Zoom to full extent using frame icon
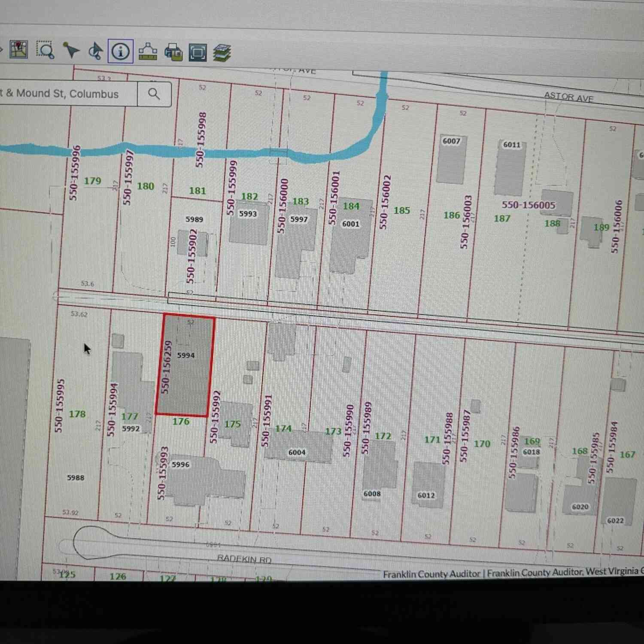Image resolution: width=644 pixels, height=644 pixels. pos(197,53)
